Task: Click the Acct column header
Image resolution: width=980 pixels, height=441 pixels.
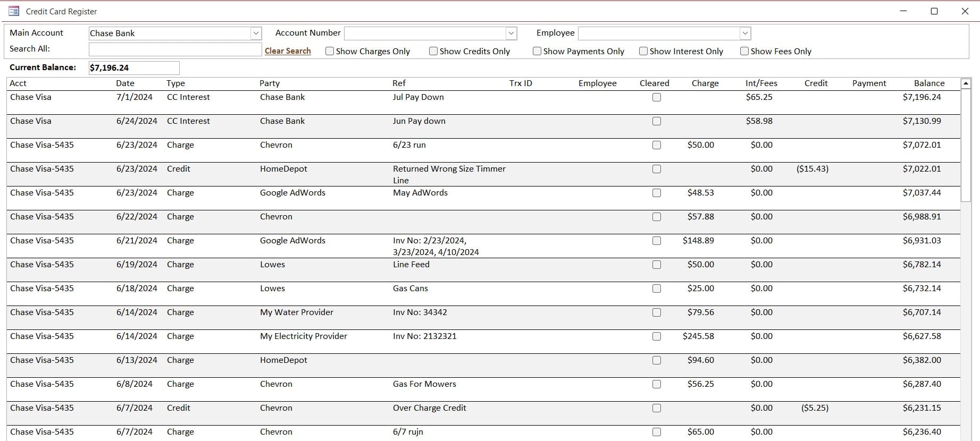Action: (18, 83)
